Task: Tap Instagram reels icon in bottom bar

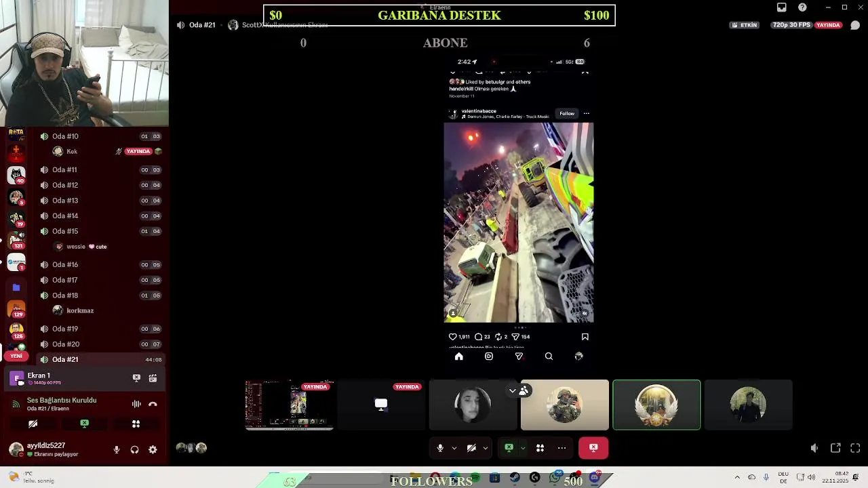Action: coord(489,357)
